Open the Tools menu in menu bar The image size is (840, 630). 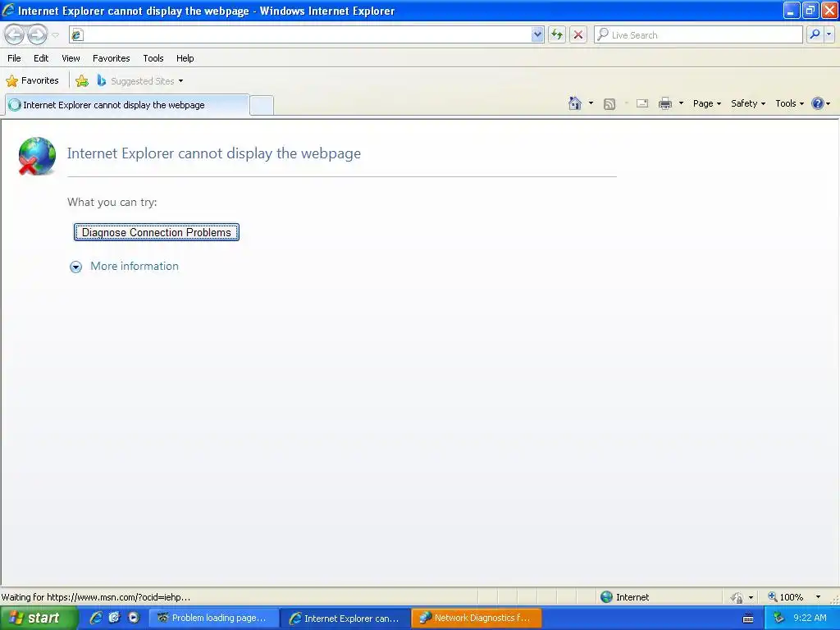(x=153, y=58)
